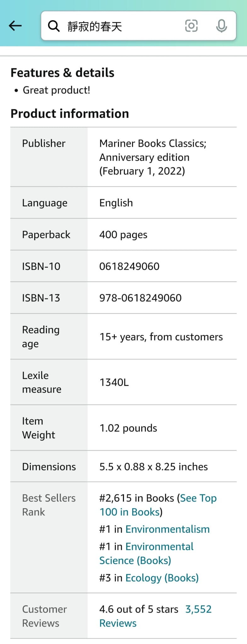
Task: Tap the Lexile measure value 1340L
Action: tap(114, 382)
